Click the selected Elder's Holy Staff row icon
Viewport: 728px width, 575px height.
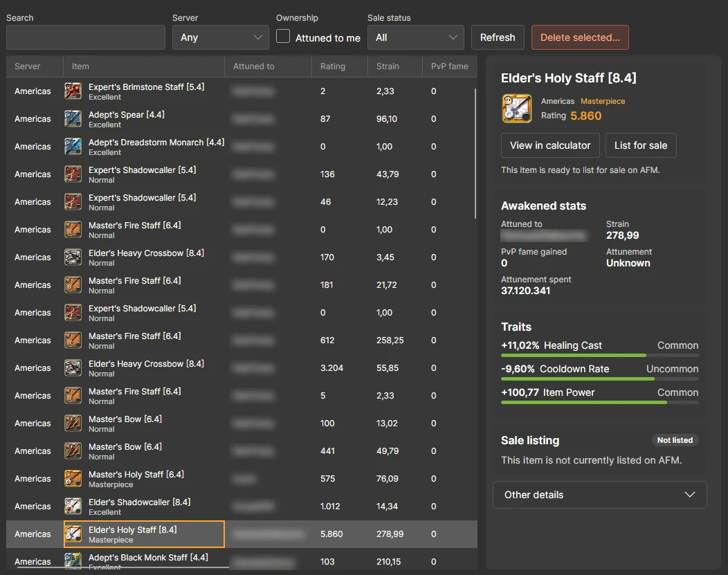[x=73, y=534]
